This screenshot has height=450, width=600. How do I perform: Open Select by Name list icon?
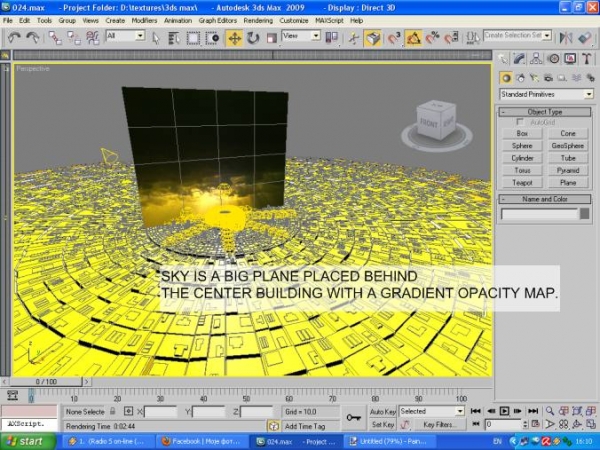click(x=174, y=38)
